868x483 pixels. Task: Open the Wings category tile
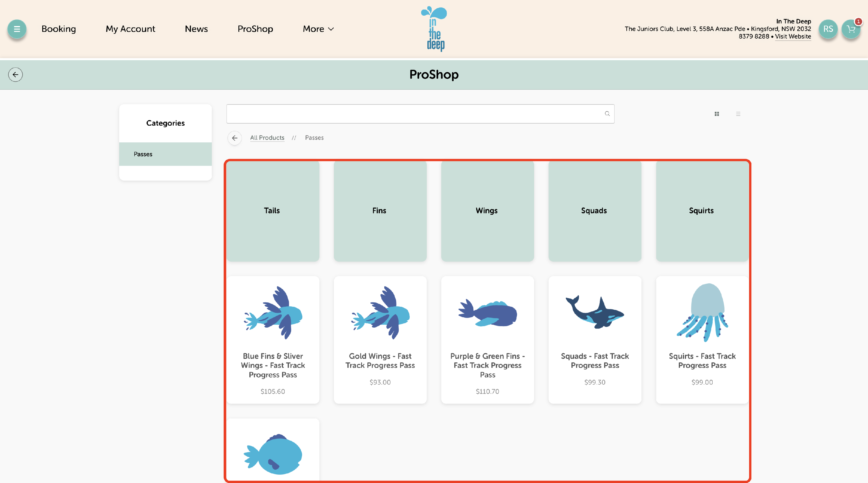pos(487,211)
